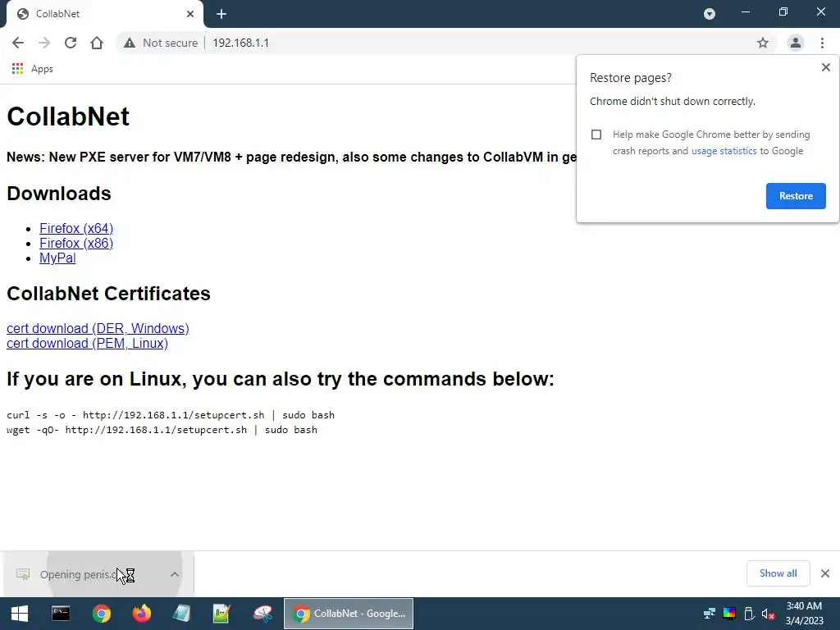Click the Not secure warning icon
Image resolution: width=840 pixels, height=630 pixels.
[x=130, y=43]
